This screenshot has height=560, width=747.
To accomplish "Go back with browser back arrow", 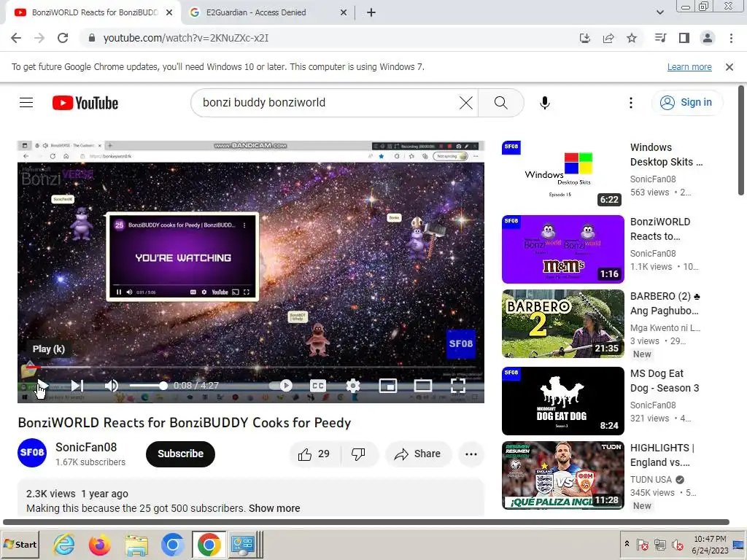I will point(16,38).
